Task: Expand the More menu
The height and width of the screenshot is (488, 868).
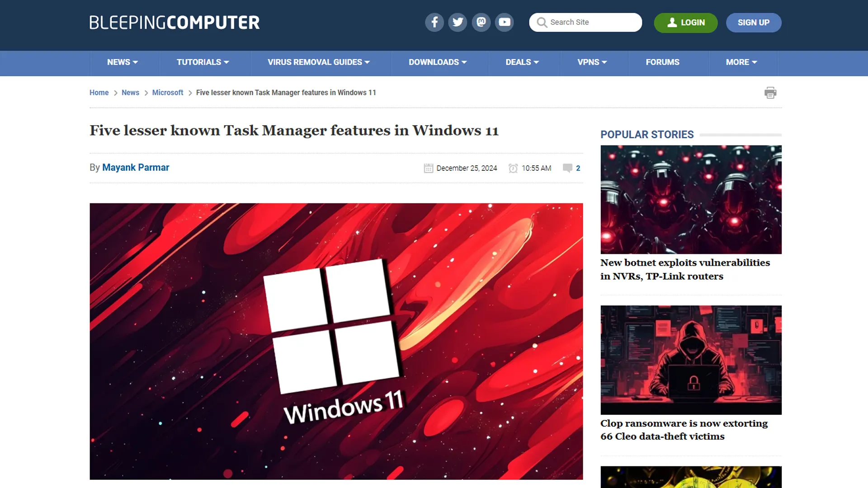Action: (x=741, y=62)
